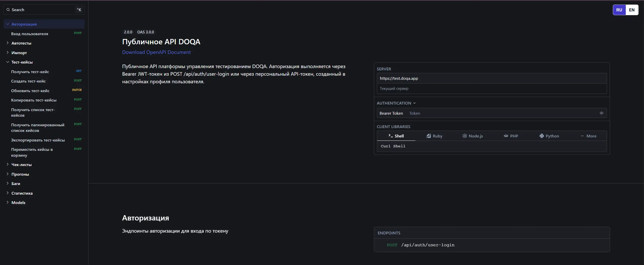This screenshot has width=644, height=265.
Task: Collapse the Тест-кейсы sidebar section
Action: (8, 62)
